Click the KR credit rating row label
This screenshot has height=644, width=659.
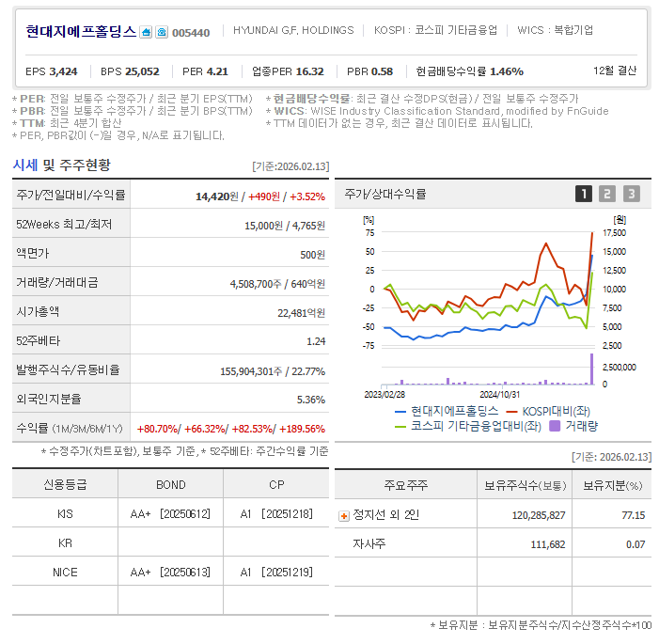tap(65, 543)
